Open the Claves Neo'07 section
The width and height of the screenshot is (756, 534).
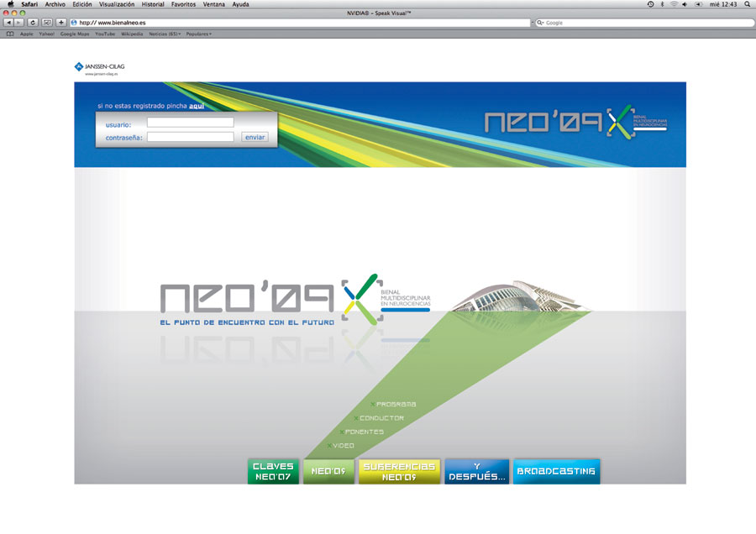point(273,471)
